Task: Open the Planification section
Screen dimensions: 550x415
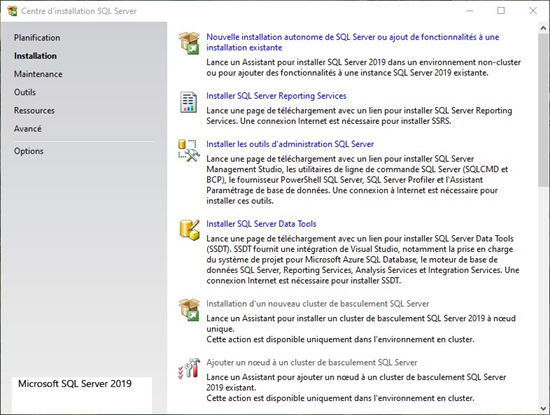Action: pyautogui.click(x=37, y=38)
